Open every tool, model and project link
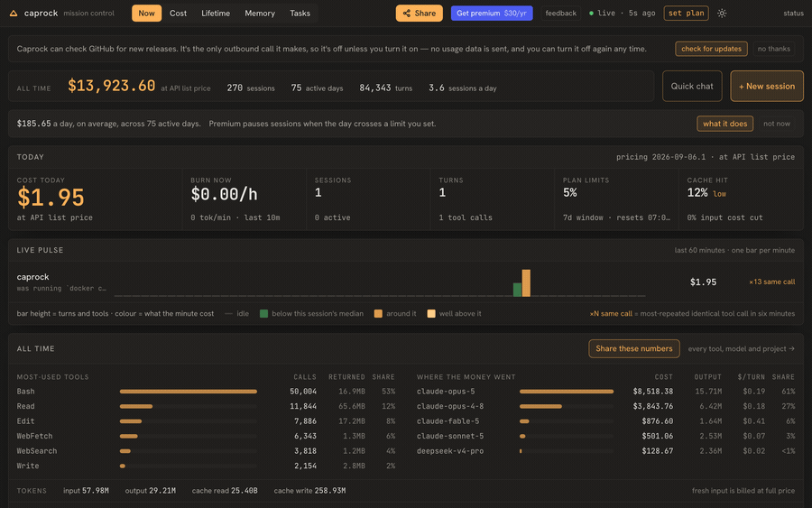Viewport: 812px width, 508px height. tap(741, 348)
